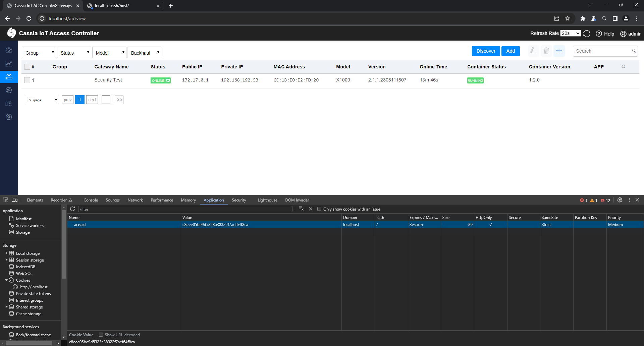Click the share page icon in address bar

pos(557,18)
